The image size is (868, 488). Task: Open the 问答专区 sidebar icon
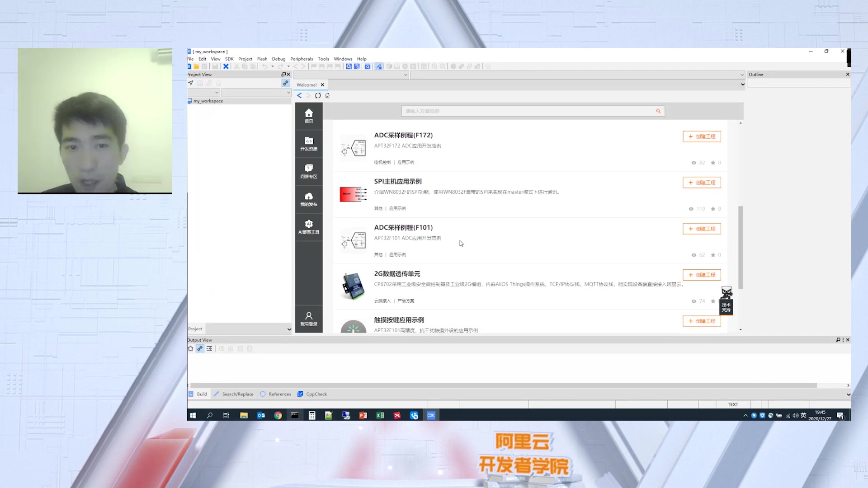[309, 171]
